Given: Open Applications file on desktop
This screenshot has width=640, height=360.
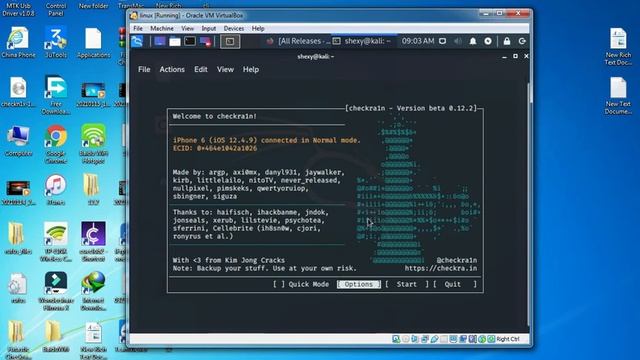Looking at the screenshot, I should click(93, 42).
